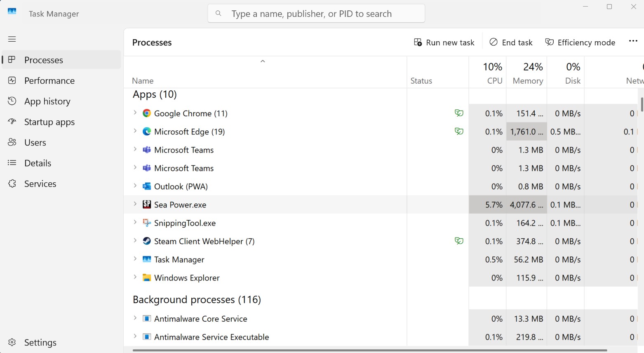Screen dimensions: 644x353
Task: Expand Windows Explorer process group
Action: (x=135, y=277)
